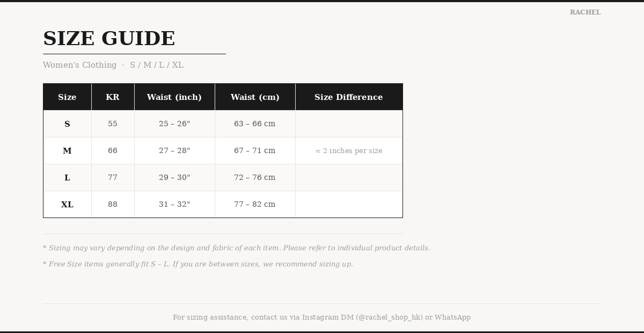Click the Size Difference column header

click(349, 97)
